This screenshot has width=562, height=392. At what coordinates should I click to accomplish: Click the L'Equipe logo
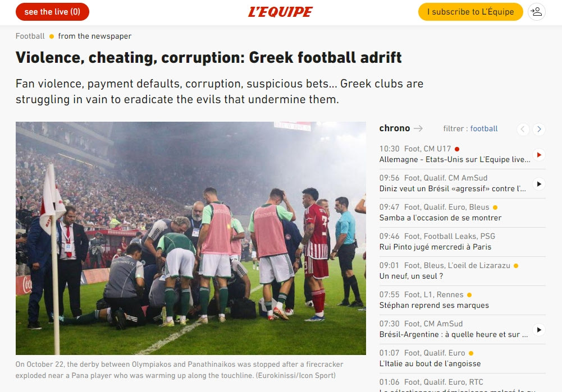280,12
